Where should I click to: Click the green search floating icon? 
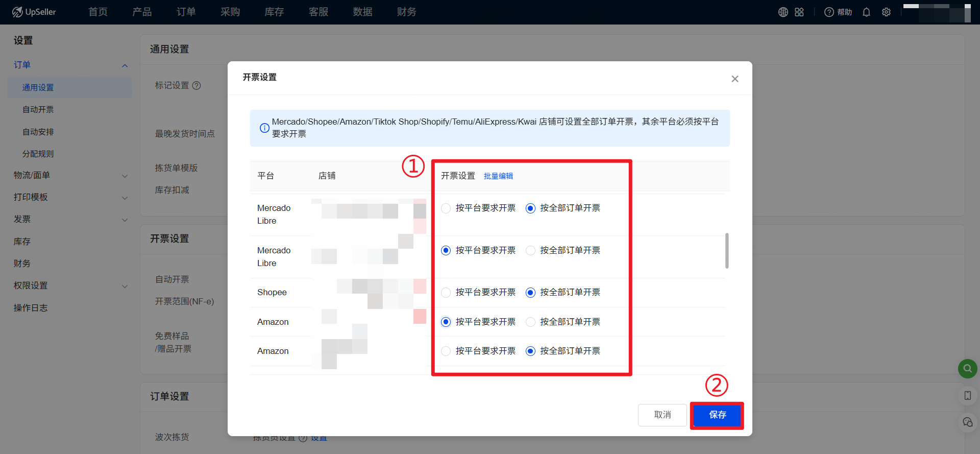click(967, 368)
